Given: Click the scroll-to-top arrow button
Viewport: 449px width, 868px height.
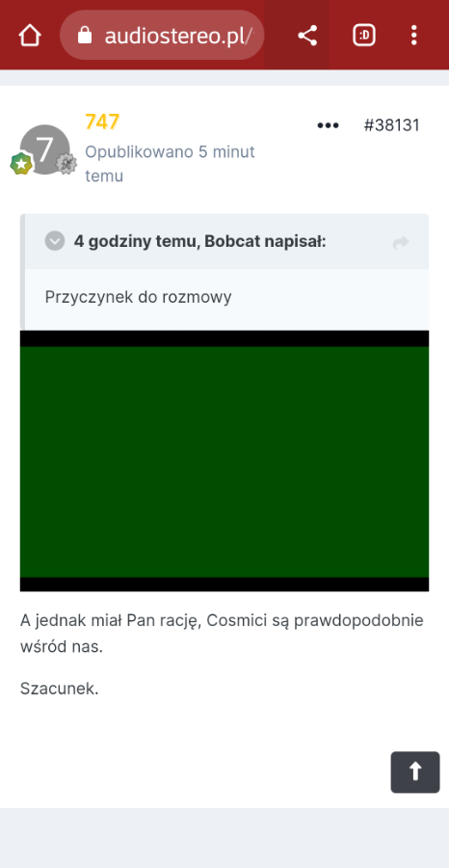Looking at the screenshot, I should tap(415, 772).
